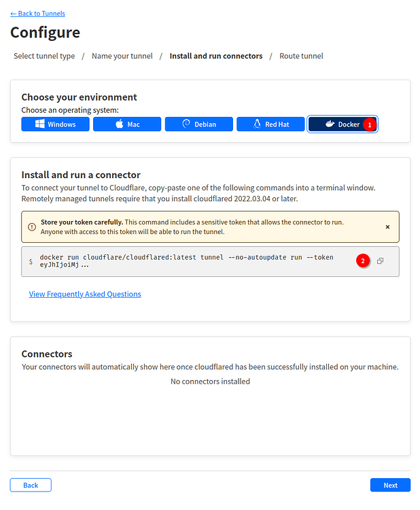Open the Route tunnel step
Viewport: 420px width, 510px height.
pyautogui.click(x=301, y=56)
